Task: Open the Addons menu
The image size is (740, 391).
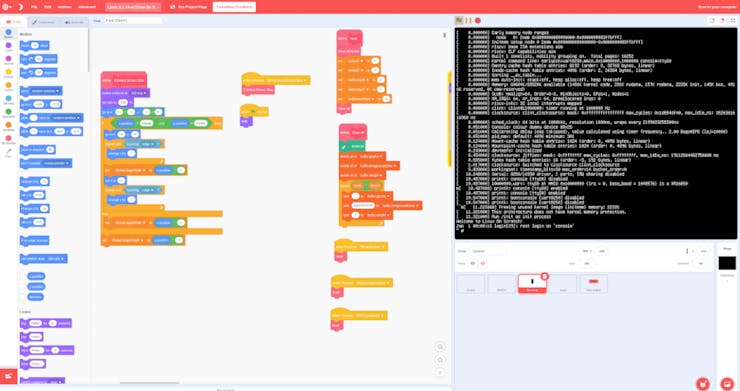Action: [x=64, y=7]
